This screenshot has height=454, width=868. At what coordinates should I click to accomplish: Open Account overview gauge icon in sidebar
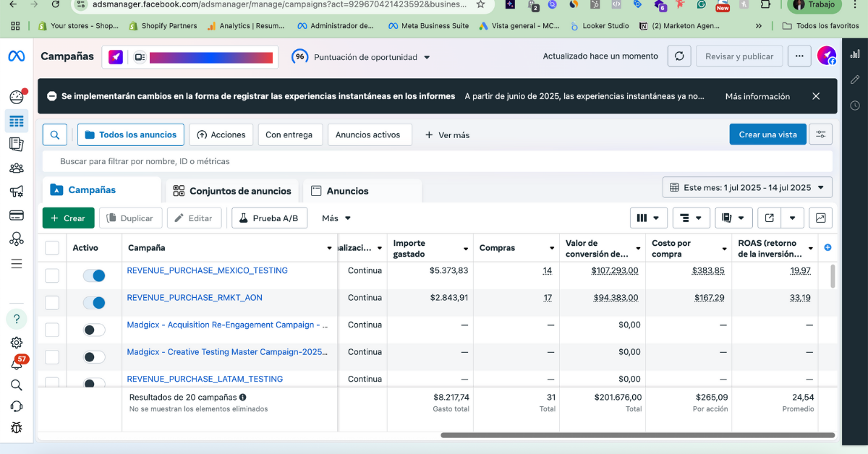pyautogui.click(x=16, y=97)
